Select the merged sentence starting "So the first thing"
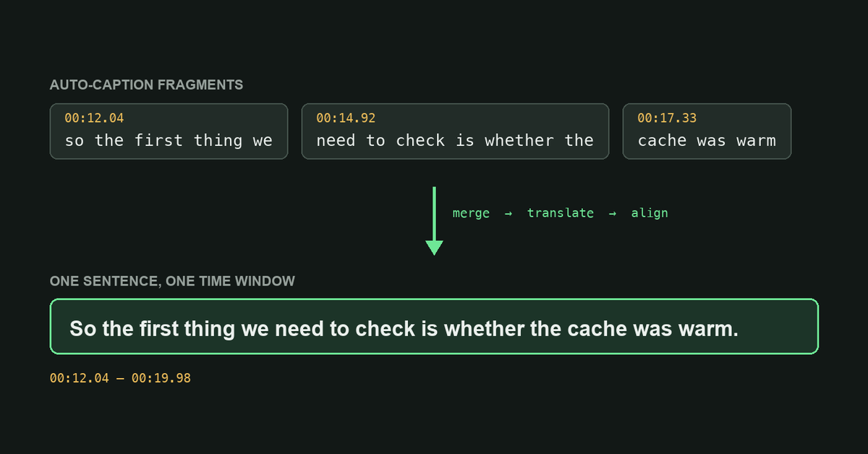This screenshot has width=868, height=454. (404, 330)
